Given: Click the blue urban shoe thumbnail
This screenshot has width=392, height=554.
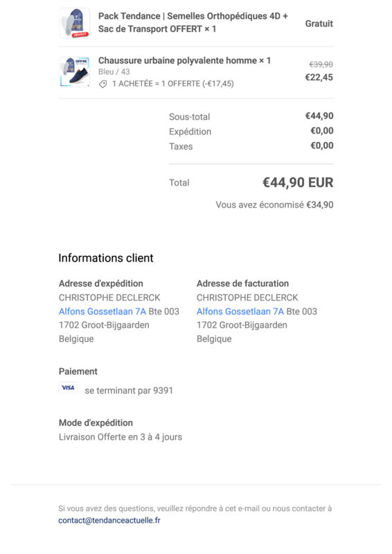Looking at the screenshot, I should pos(75,72).
